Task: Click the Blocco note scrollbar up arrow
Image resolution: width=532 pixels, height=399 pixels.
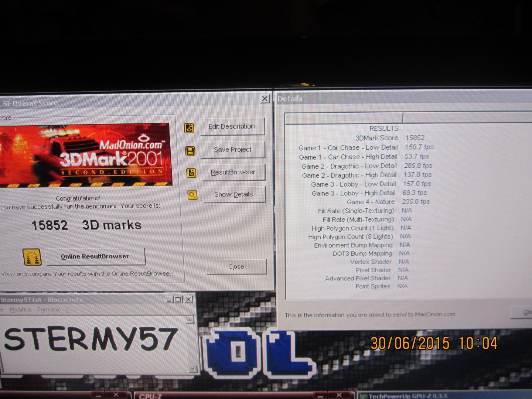Action: (190, 320)
